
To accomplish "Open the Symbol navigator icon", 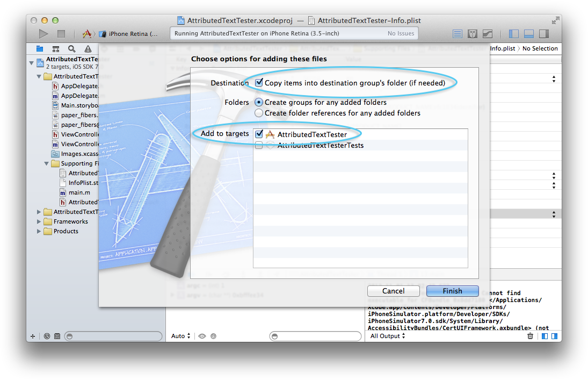I will point(56,49).
